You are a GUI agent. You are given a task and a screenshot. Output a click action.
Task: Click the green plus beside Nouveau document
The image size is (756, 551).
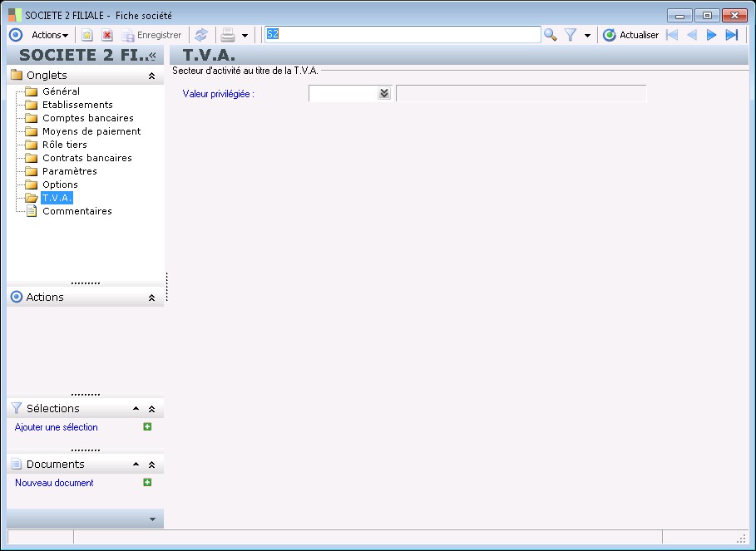point(147,483)
